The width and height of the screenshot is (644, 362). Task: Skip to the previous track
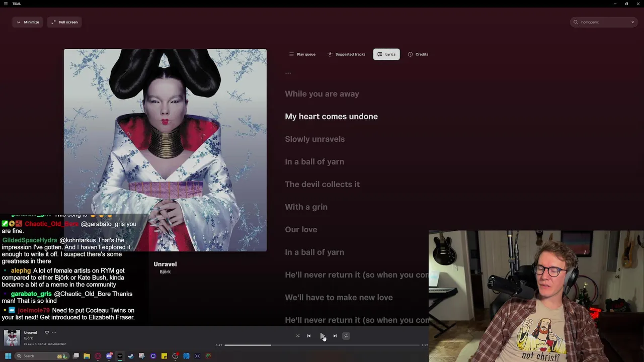(309, 336)
